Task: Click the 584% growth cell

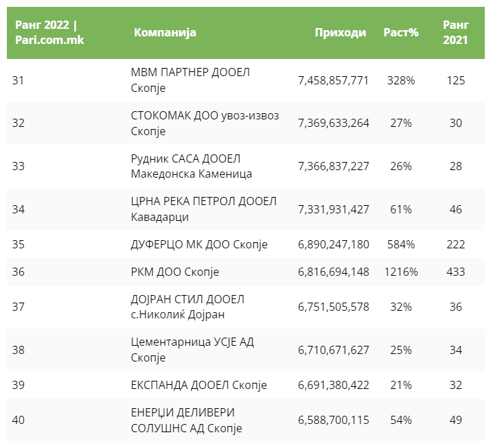Action: click(400, 244)
